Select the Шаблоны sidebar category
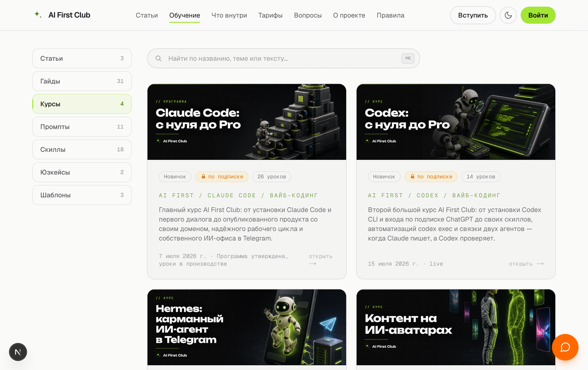 (x=82, y=195)
